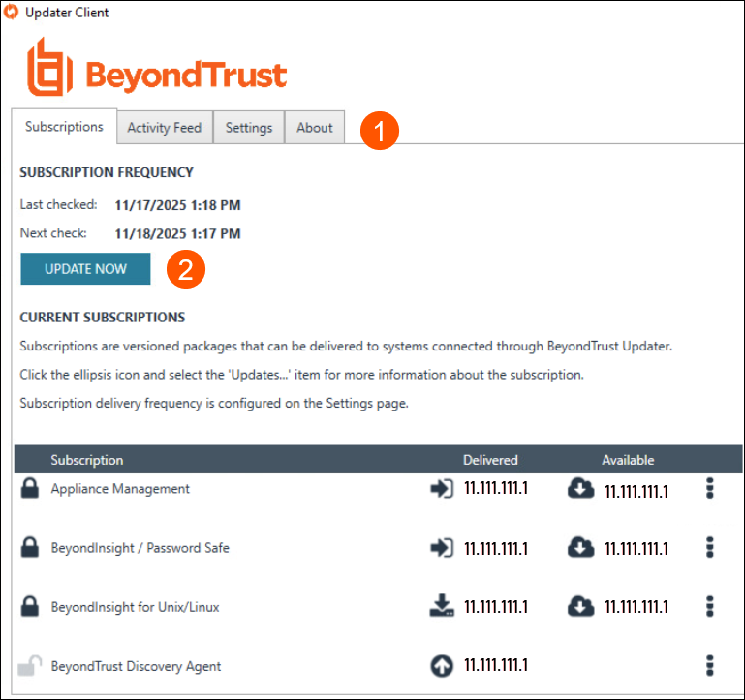Open the Settings tab
Viewport: 745px width, 700px height.
coord(249,127)
